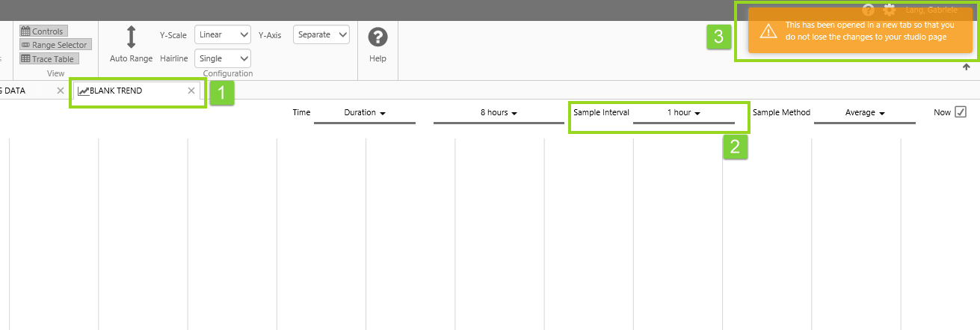
Task: Open the Sample Method Average dropdown
Action: tap(864, 113)
